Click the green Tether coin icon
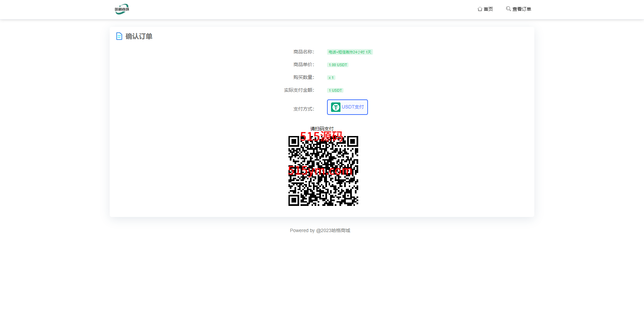The image size is (644, 309). [x=335, y=107]
